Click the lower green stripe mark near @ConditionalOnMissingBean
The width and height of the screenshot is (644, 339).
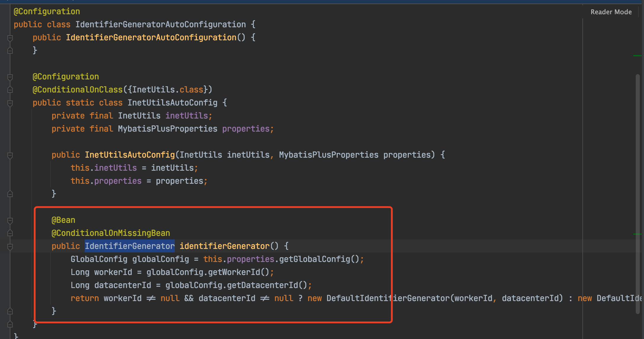click(x=637, y=234)
